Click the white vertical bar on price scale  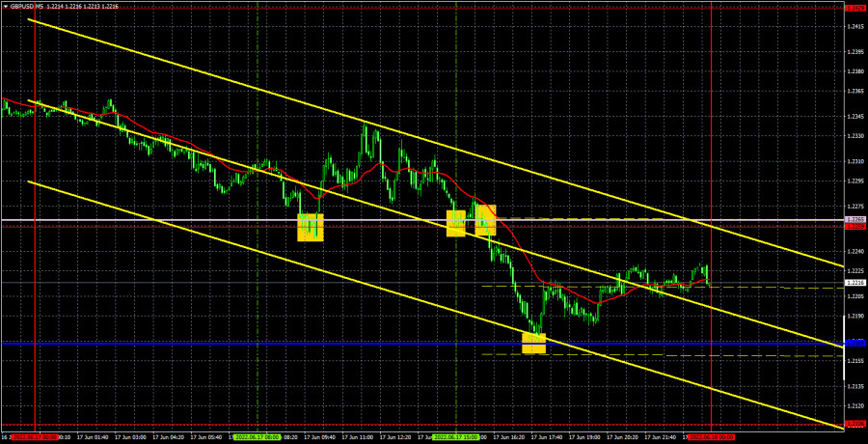point(844,347)
